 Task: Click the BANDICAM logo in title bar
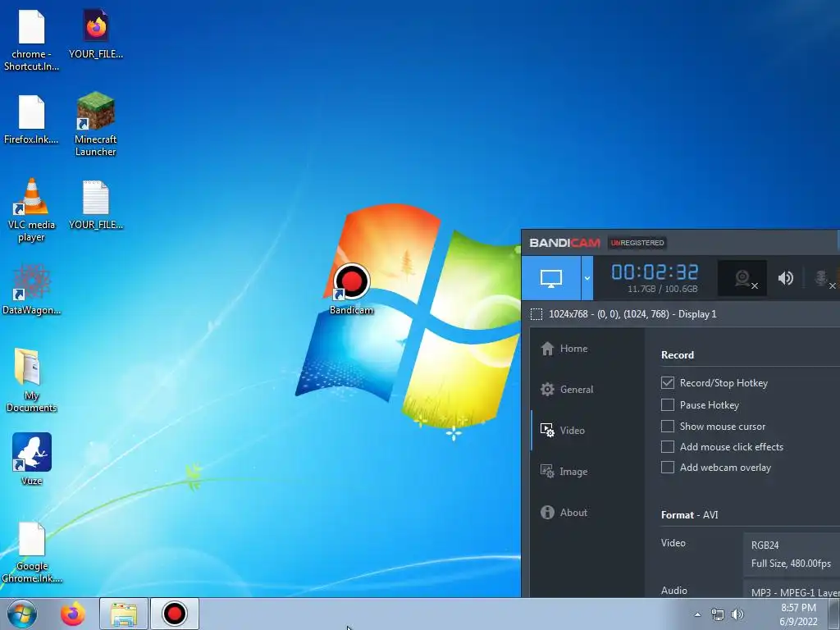coord(564,243)
